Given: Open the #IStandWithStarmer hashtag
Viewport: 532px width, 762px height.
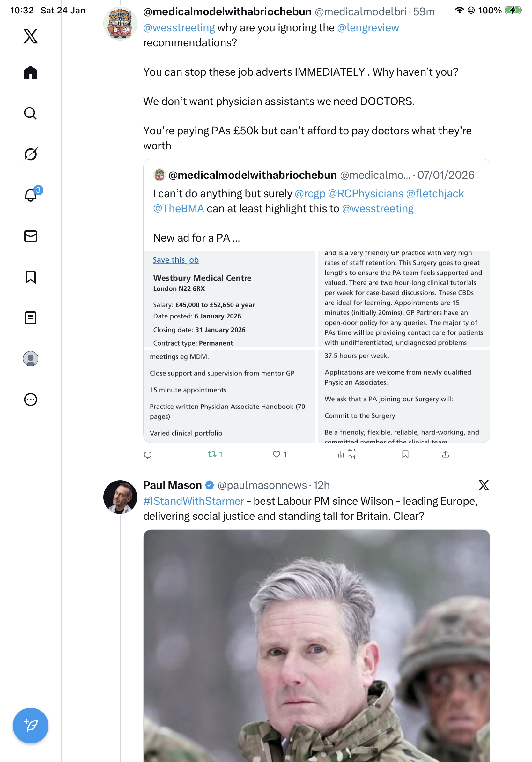Looking at the screenshot, I should click(193, 501).
